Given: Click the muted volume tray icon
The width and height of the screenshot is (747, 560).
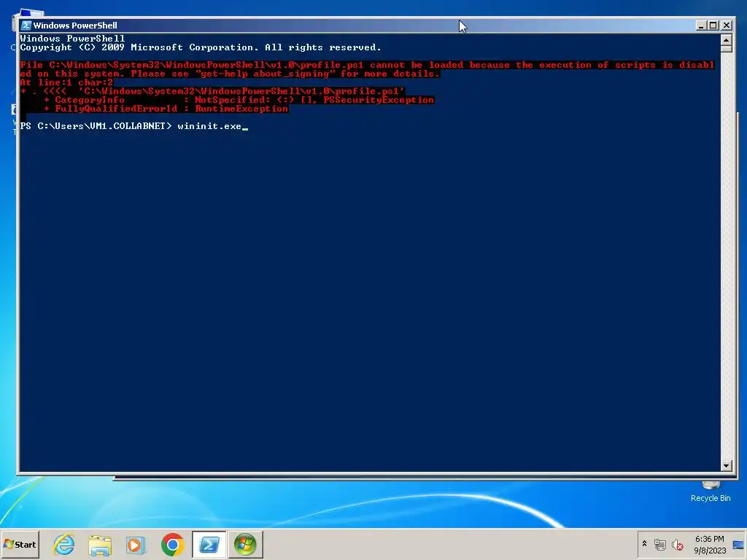Looking at the screenshot, I should [x=677, y=544].
